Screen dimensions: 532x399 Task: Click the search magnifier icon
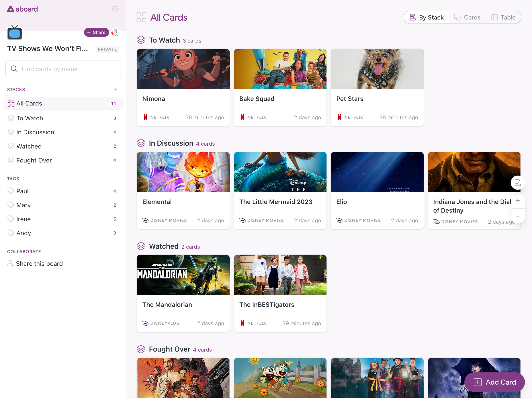[14, 69]
